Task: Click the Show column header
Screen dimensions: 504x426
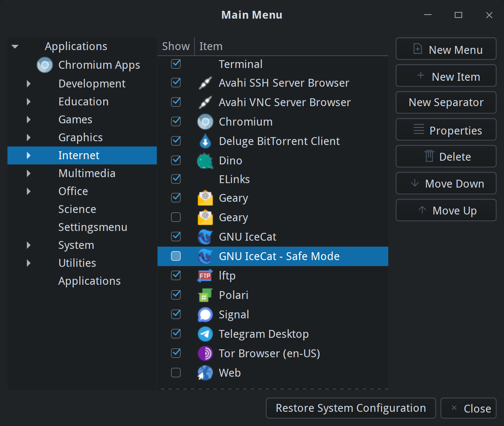Action: tap(176, 46)
